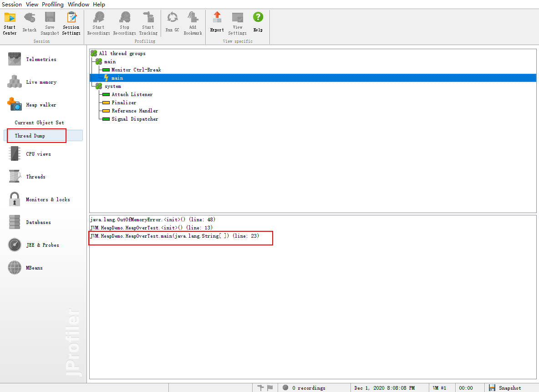Open Monitors & locks padlock icon
539x392 pixels.
click(15, 199)
